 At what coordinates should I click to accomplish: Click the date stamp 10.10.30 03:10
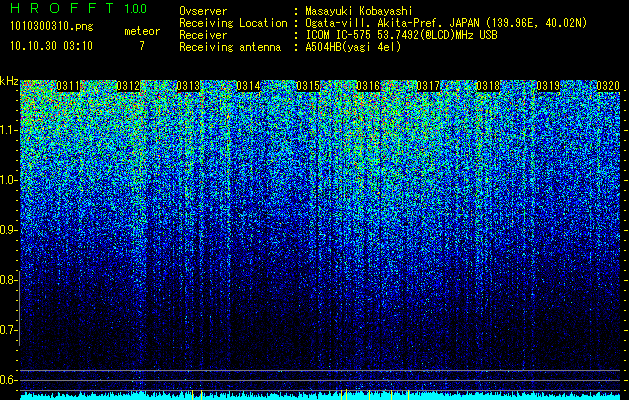[x=51, y=46]
